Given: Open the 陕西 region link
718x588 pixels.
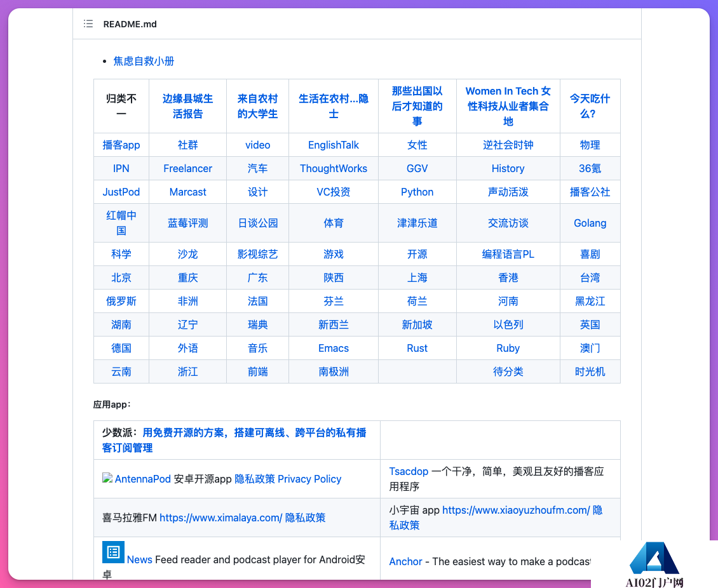Looking at the screenshot, I should tap(334, 277).
